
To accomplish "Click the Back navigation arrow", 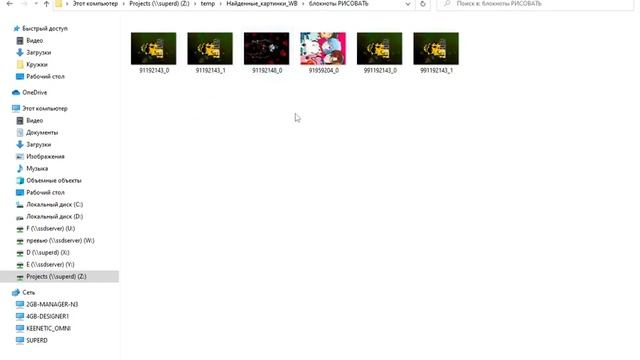I will [x=9, y=4].
